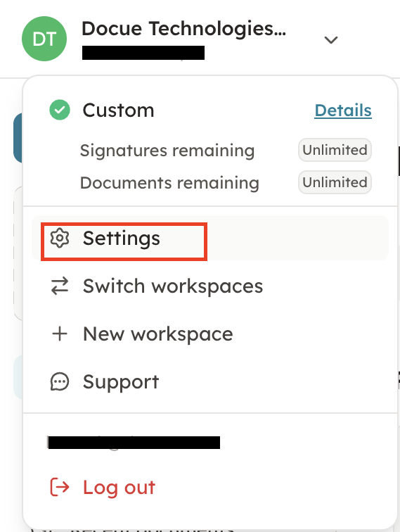This screenshot has width=400, height=532.
Task: Click the Documents remaining label
Action: 169,183
